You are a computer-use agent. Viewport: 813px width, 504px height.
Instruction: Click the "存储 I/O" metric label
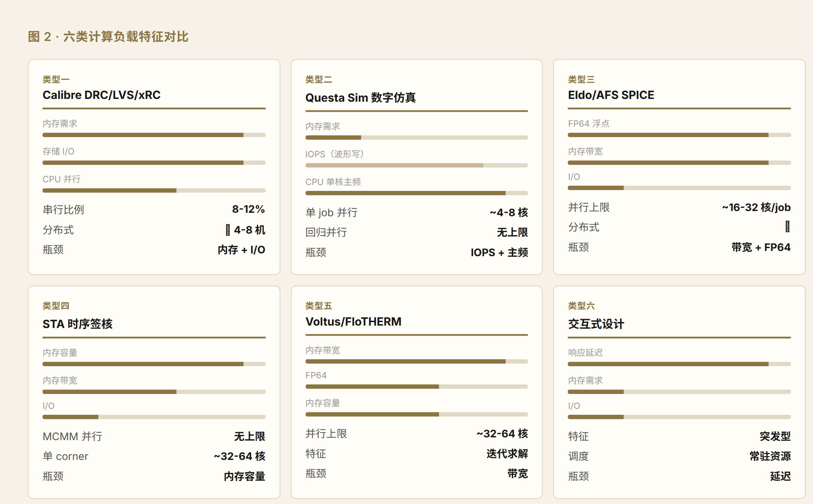[x=58, y=151]
